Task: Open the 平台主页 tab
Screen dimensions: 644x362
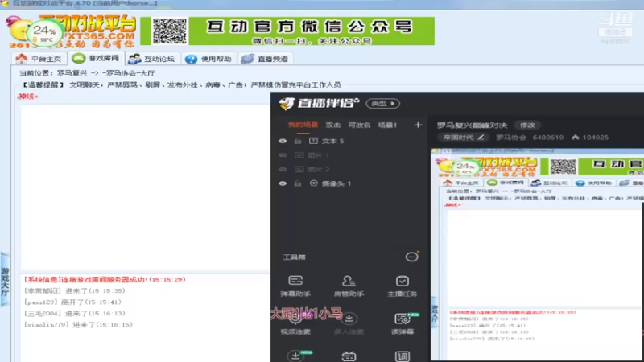Action: click(39, 59)
